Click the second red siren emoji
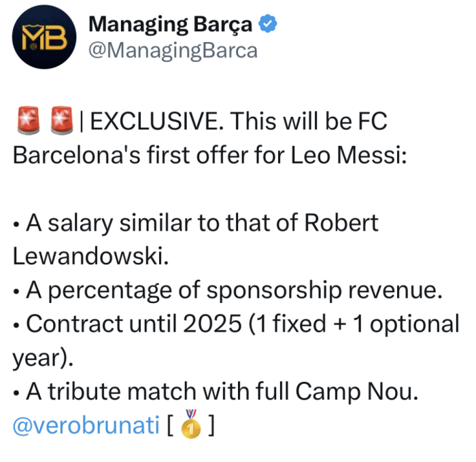476x462 pixels. (x=60, y=122)
